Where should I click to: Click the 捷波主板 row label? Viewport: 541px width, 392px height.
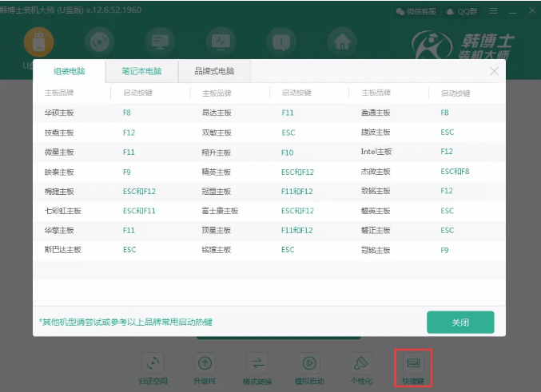point(376,132)
